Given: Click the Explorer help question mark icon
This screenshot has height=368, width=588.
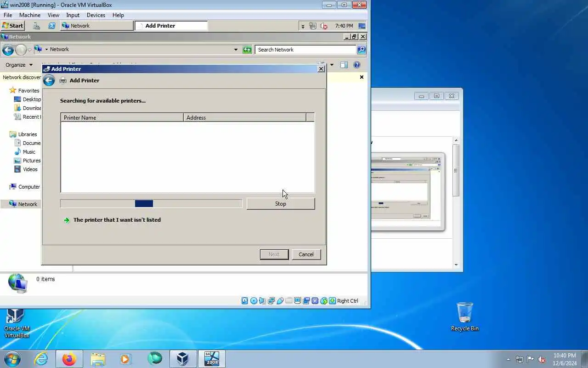Looking at the screenshot, I should (357, 65).
